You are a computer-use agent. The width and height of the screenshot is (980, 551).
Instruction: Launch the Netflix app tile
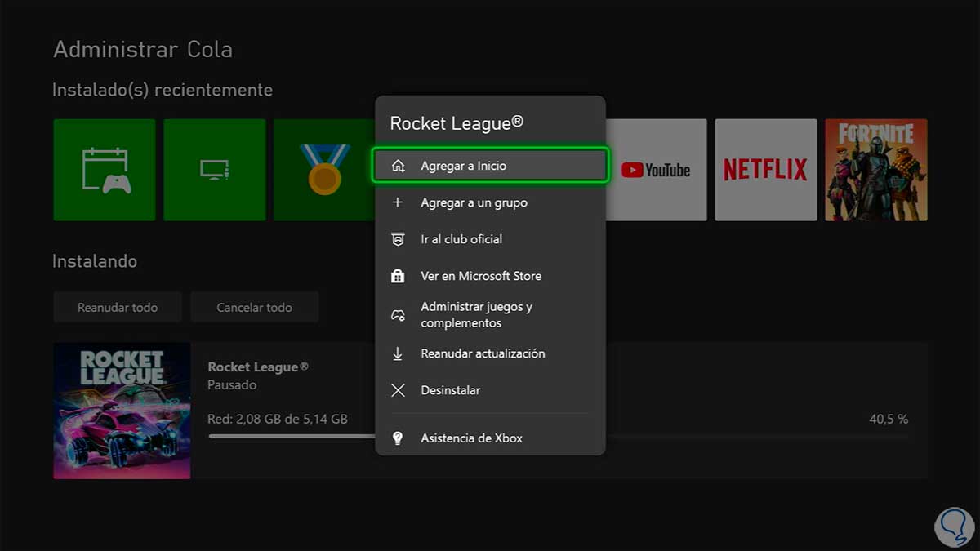click(x=766, y=170)
